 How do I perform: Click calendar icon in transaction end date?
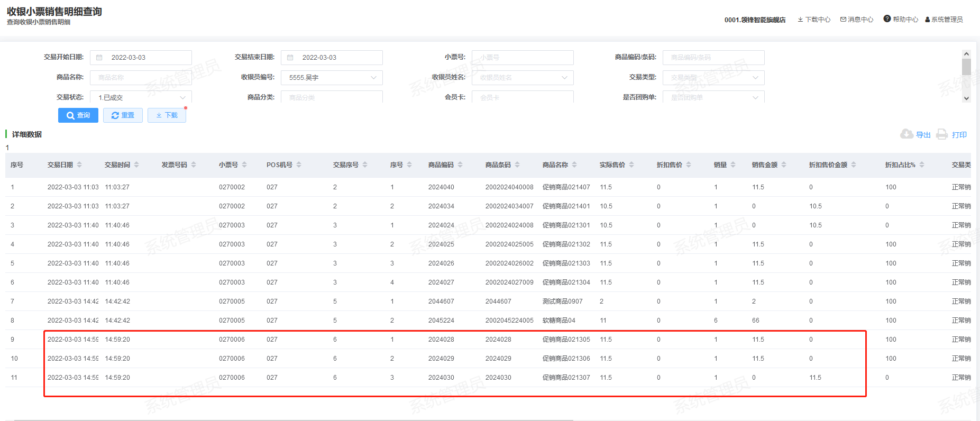pyautogui.click(x=290, y=58)
